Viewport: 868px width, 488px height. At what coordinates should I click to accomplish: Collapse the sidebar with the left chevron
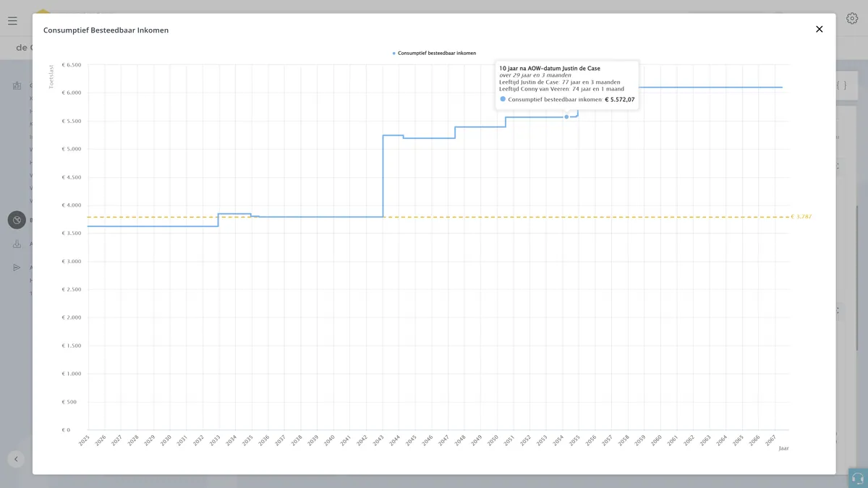point(16,458)
